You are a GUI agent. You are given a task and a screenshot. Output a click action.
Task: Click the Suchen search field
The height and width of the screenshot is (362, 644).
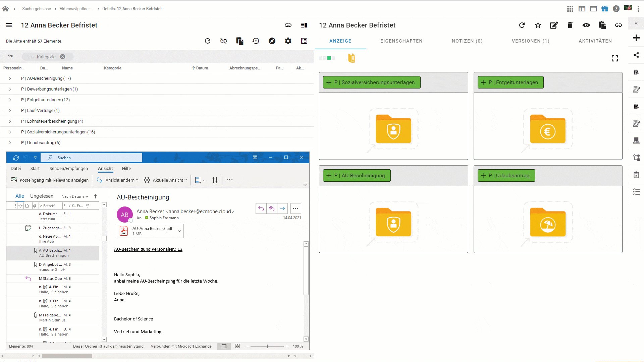coord(91,158)
